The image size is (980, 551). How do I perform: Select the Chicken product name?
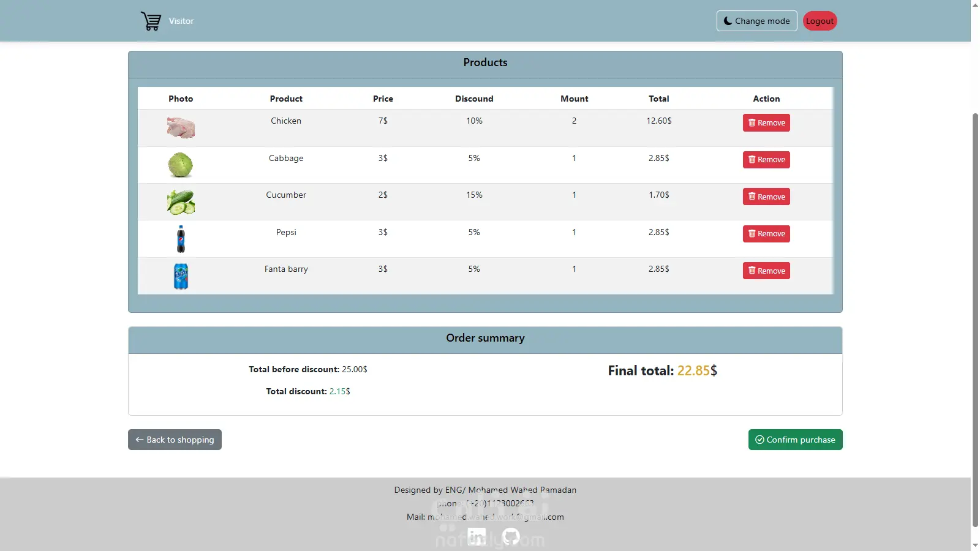click(286, 121)
